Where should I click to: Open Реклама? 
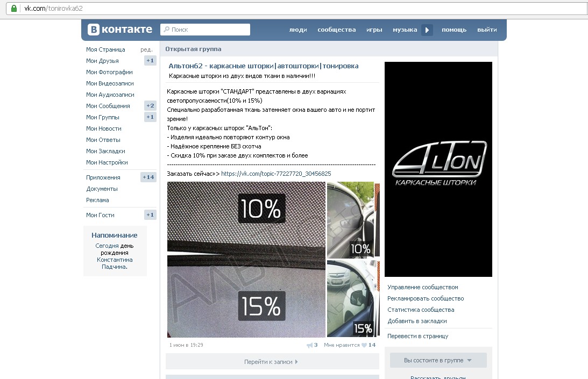(x=97, y=200)
